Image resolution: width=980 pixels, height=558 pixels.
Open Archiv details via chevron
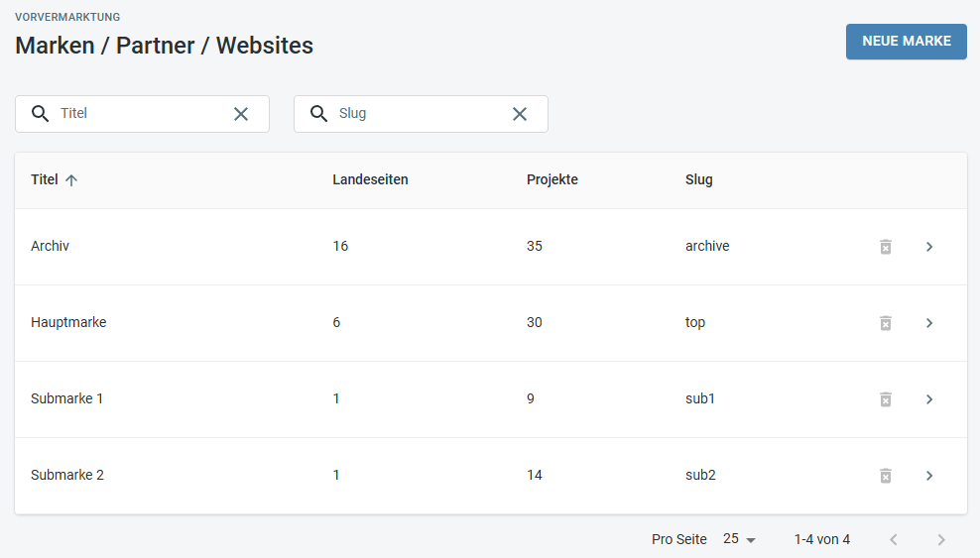[x=929, y=247]
